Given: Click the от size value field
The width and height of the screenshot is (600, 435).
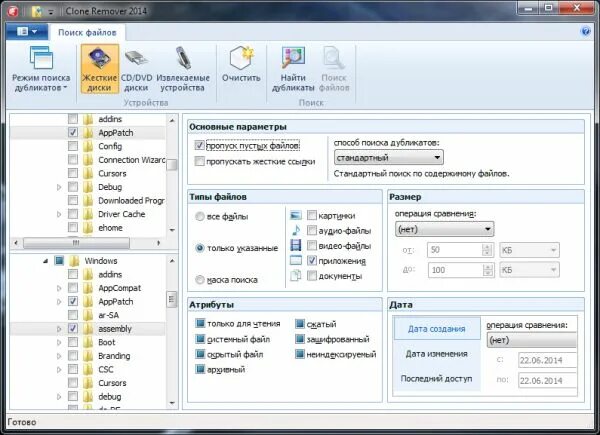Looking at the screenshot, I should (x=455, y=250).
